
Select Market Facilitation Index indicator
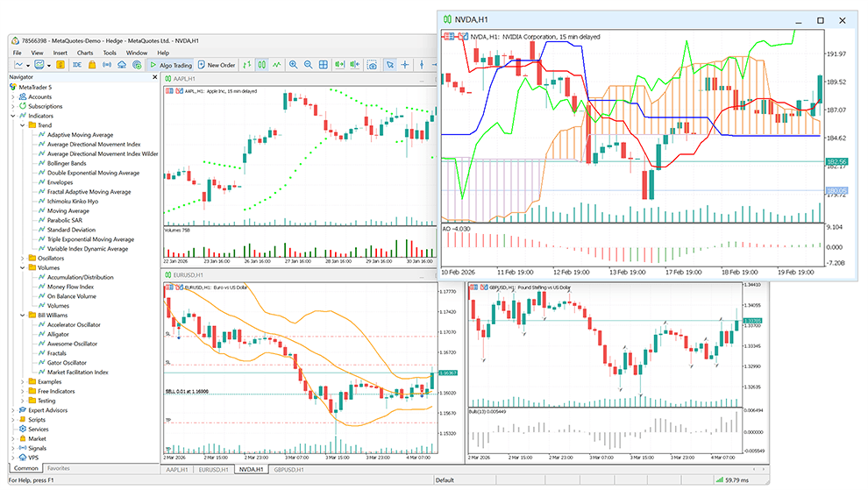click(x=77, y=372)
